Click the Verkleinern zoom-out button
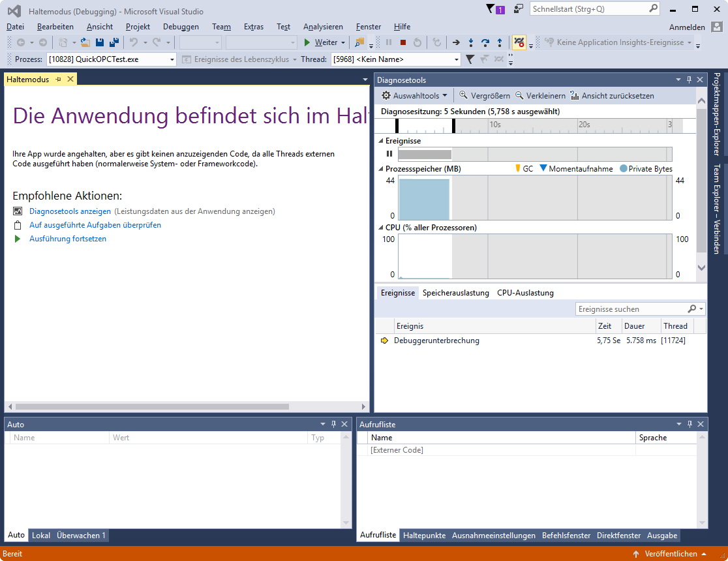The height and width of the screenshot is (561, 728). pyautogui.click(x=540, y=96)
